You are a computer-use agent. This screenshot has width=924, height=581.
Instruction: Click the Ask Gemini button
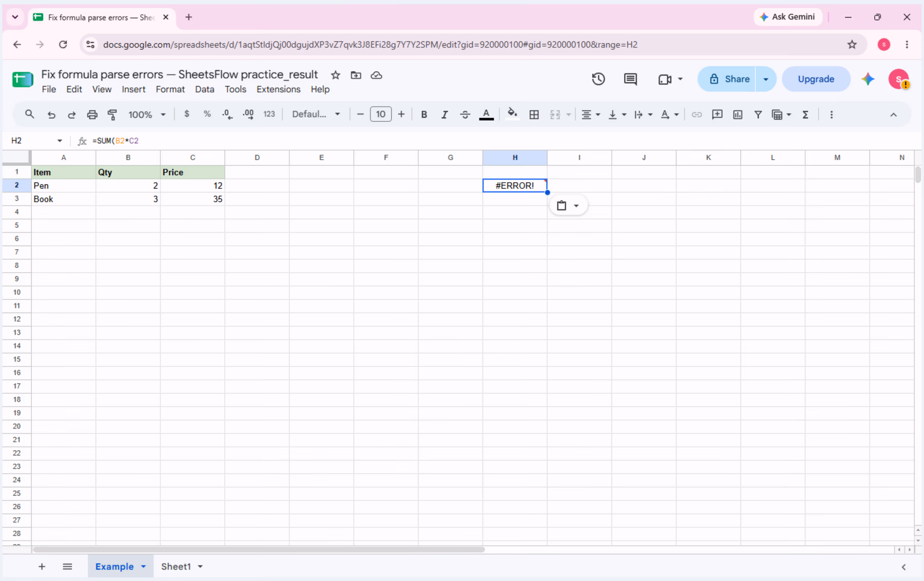pos(787,17)
